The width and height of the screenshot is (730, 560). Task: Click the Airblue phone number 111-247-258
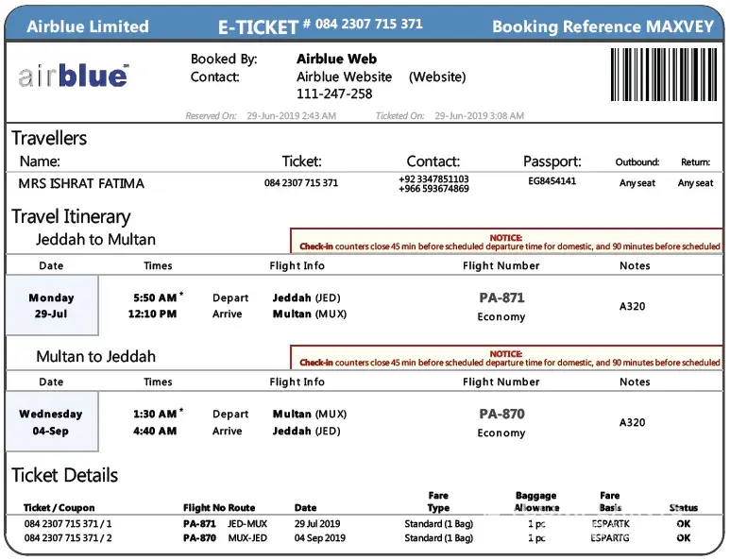coord(334,93)
